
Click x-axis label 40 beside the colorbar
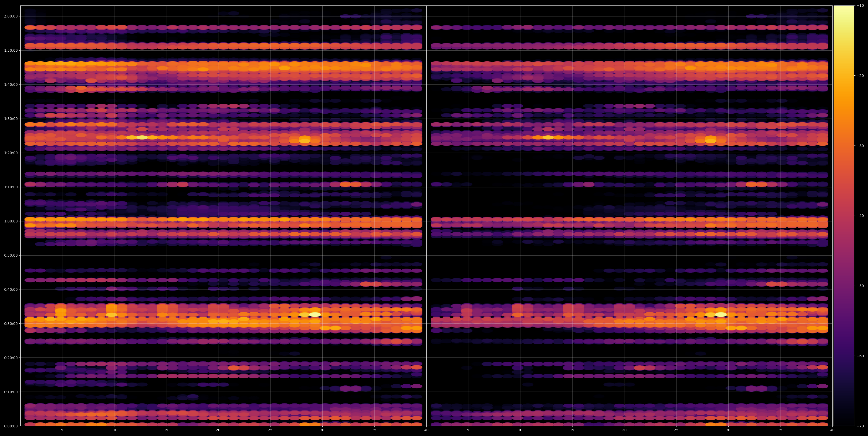click(832, 430)
